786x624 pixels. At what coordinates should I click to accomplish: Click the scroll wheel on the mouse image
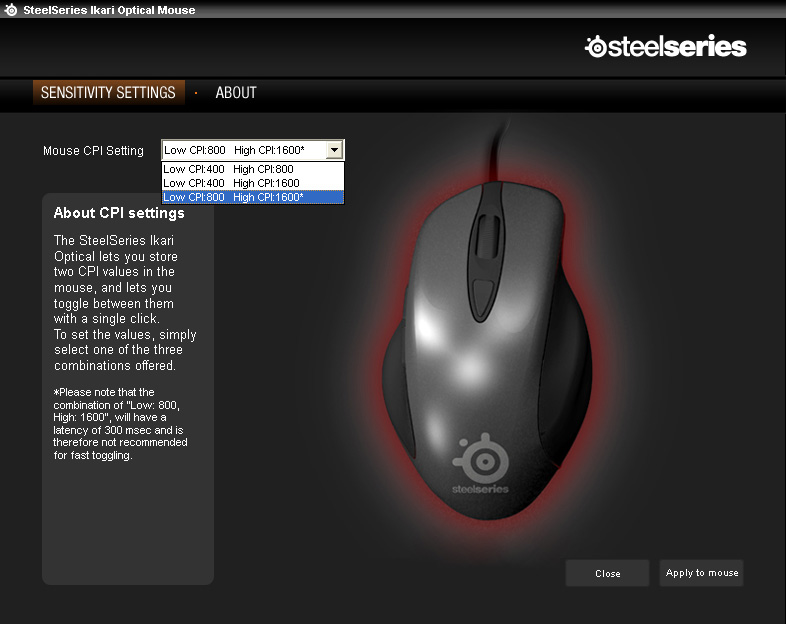[487, 236]
